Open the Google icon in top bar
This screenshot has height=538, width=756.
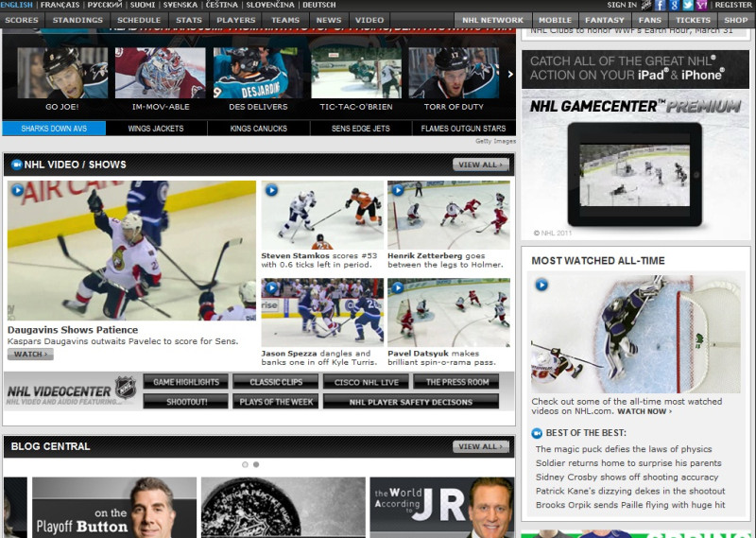[x=674, y=6]
